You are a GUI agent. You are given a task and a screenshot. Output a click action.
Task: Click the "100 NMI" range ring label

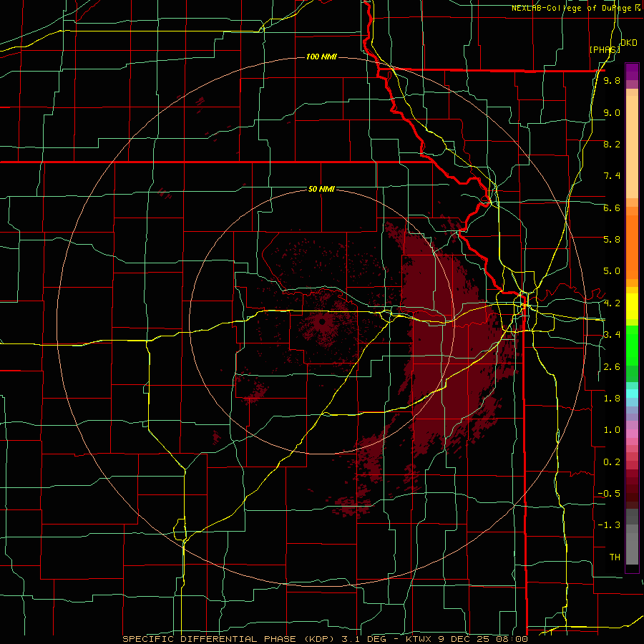[x=321, y=57]
